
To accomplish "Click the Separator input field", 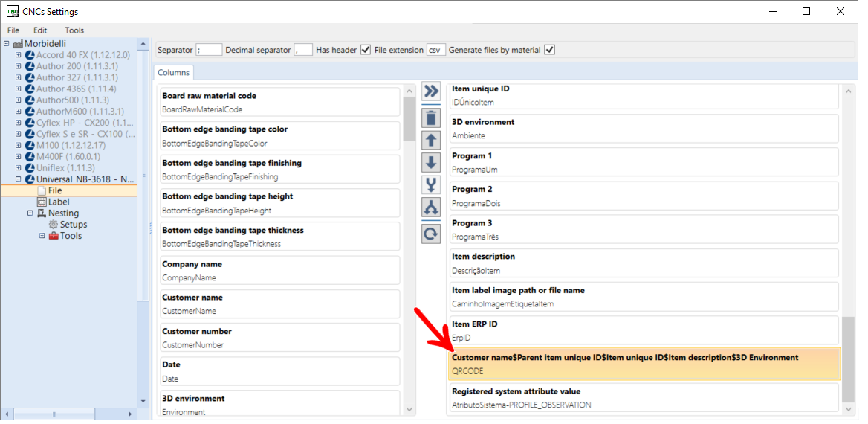I will coord(209,50).
